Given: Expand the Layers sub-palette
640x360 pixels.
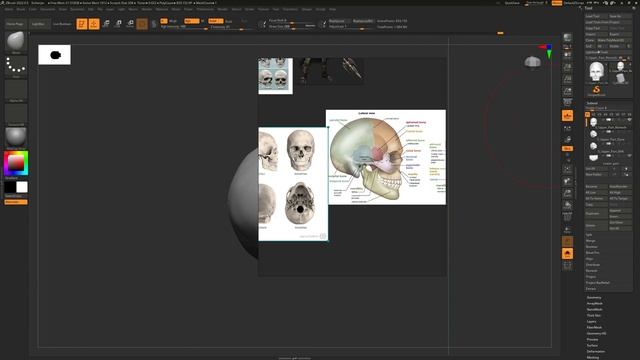Looking at the screenshot, I should coord(591,321).
